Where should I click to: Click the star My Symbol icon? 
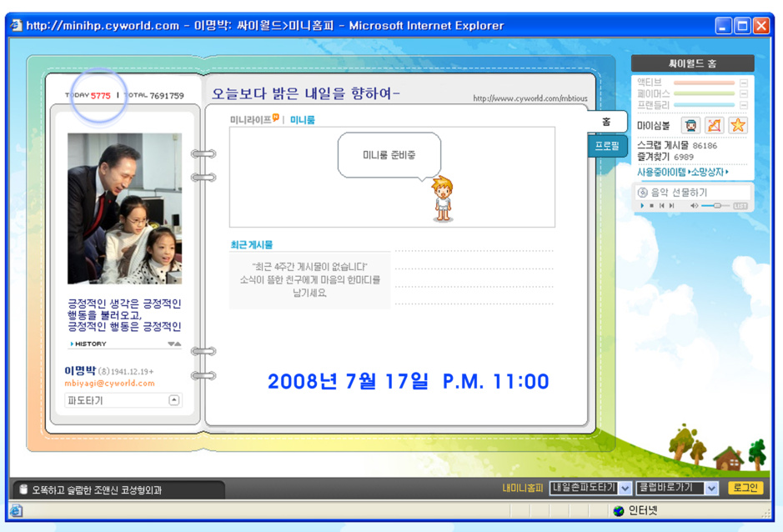(x=738, y=125)
